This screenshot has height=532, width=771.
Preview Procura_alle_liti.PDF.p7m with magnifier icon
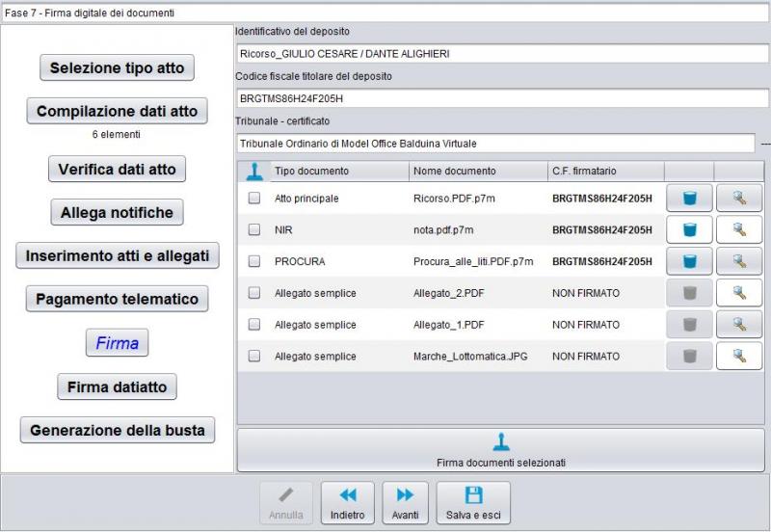739,261
